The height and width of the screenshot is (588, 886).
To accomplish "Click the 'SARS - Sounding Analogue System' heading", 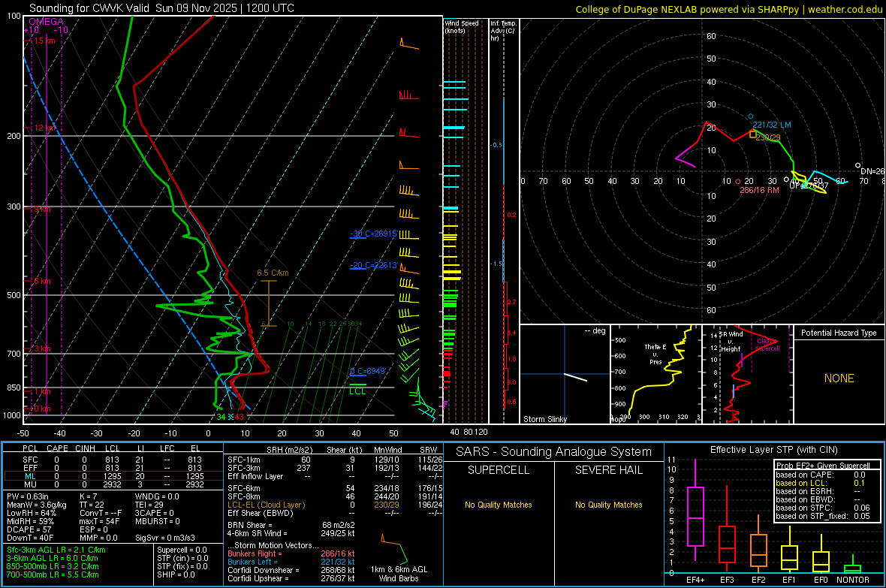I will pyautogui.click(x=554, y=452).
